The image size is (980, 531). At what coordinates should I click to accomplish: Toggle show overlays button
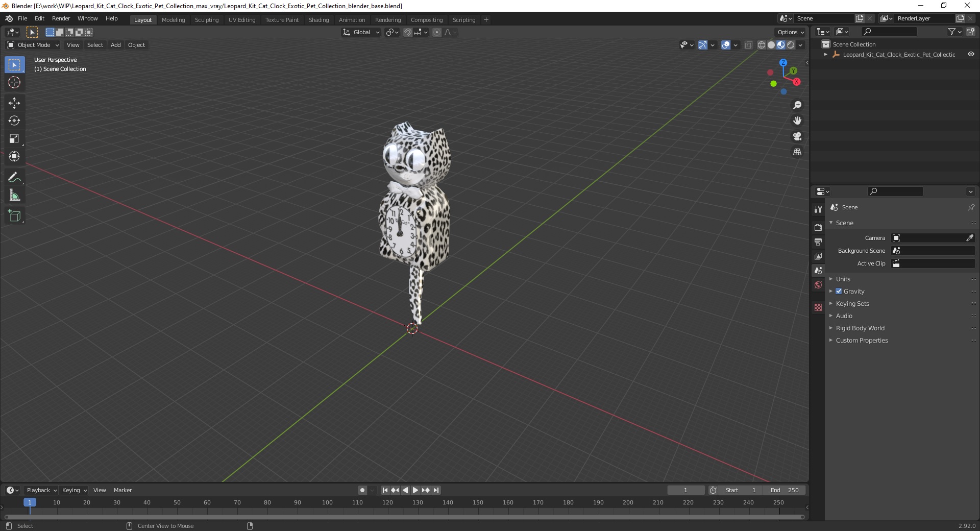click(726, 45)
